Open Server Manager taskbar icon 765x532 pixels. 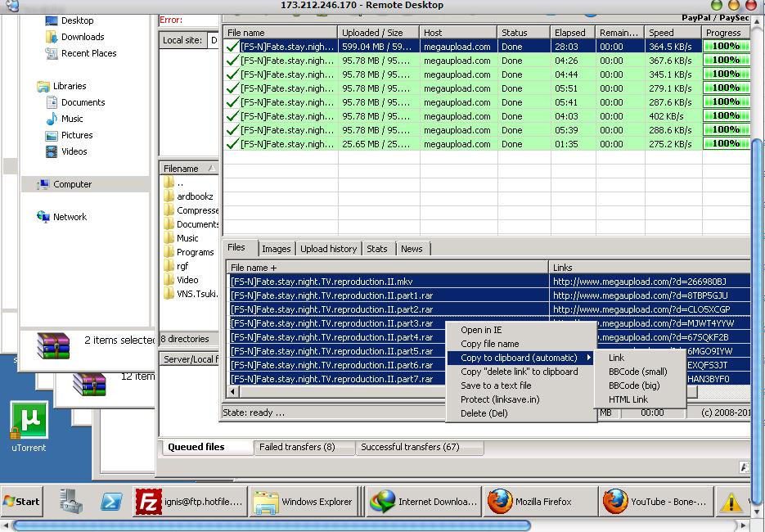coord(70,501)
